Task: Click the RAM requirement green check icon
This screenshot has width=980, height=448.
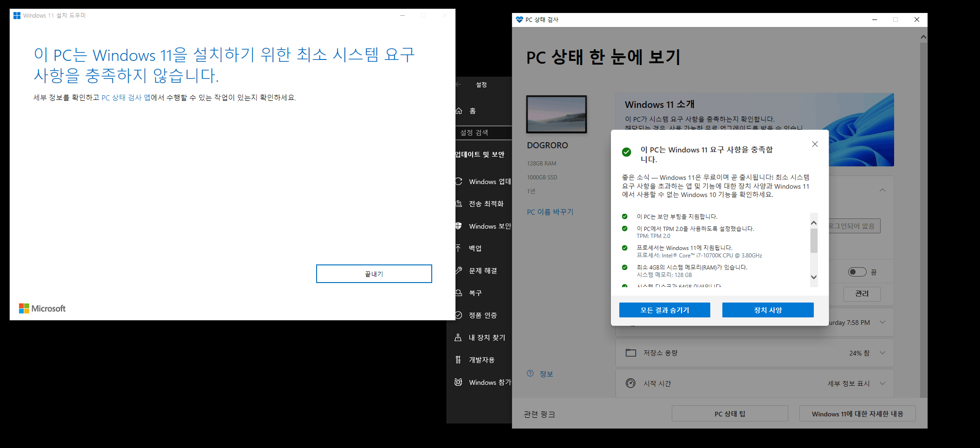Action: (x=625, y=267)
